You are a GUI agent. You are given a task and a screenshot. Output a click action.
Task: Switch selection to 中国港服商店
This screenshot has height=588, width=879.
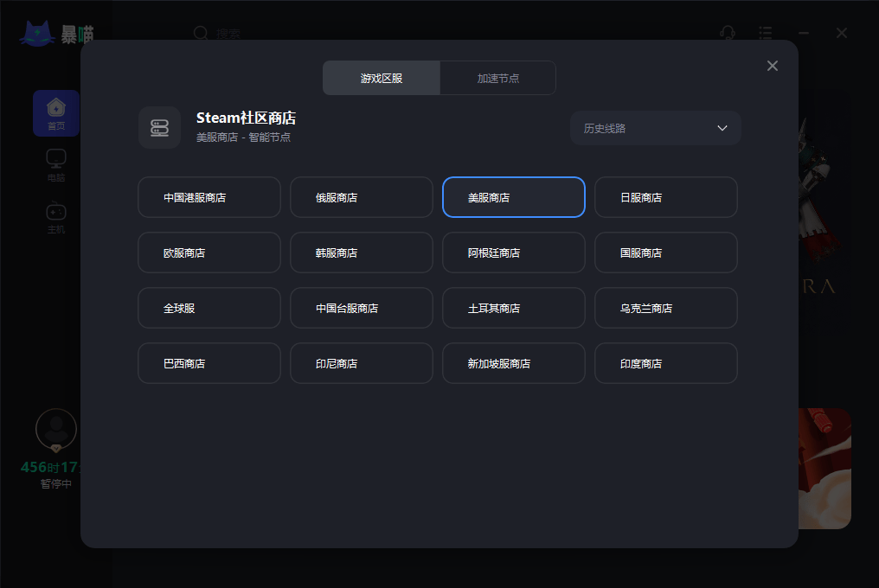click(x=209, y=196)
